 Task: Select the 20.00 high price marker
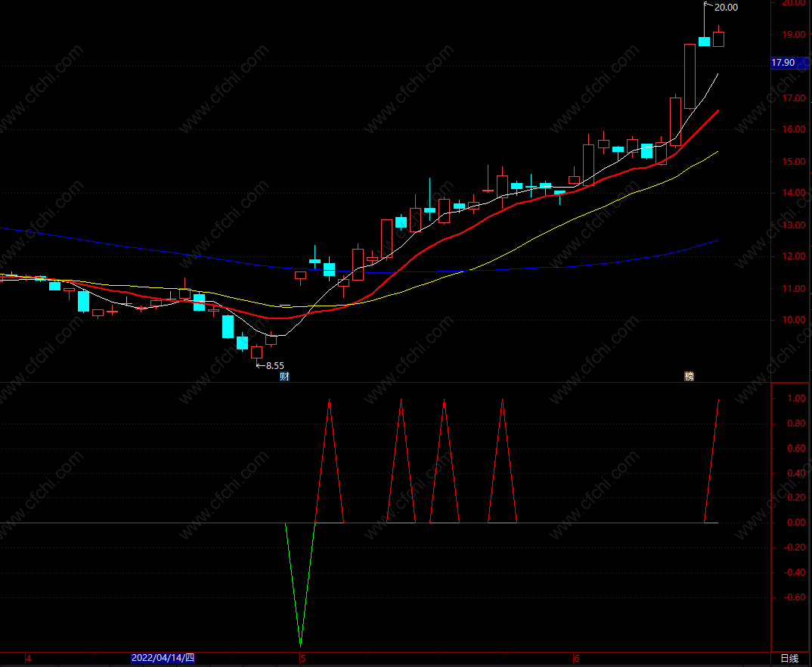[x=726, y=8]
